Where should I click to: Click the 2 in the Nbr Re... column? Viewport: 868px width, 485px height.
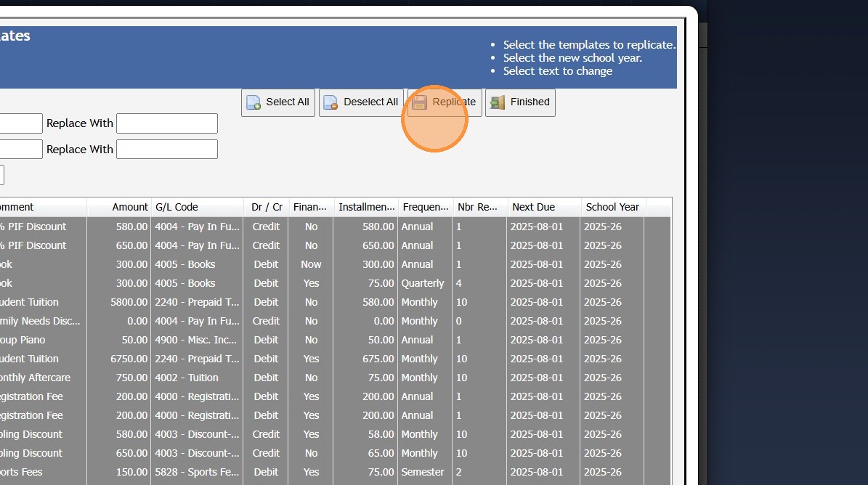(459, 472)
